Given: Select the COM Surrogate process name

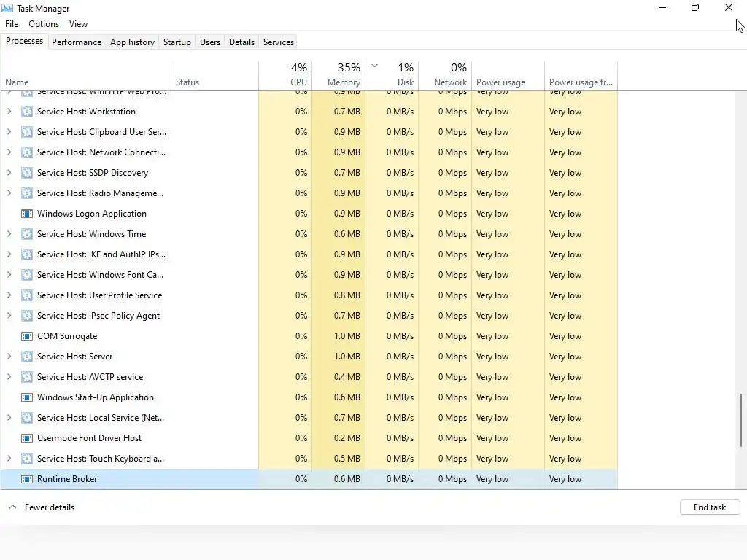Looking at the screenshot, I should click(67, 336).
